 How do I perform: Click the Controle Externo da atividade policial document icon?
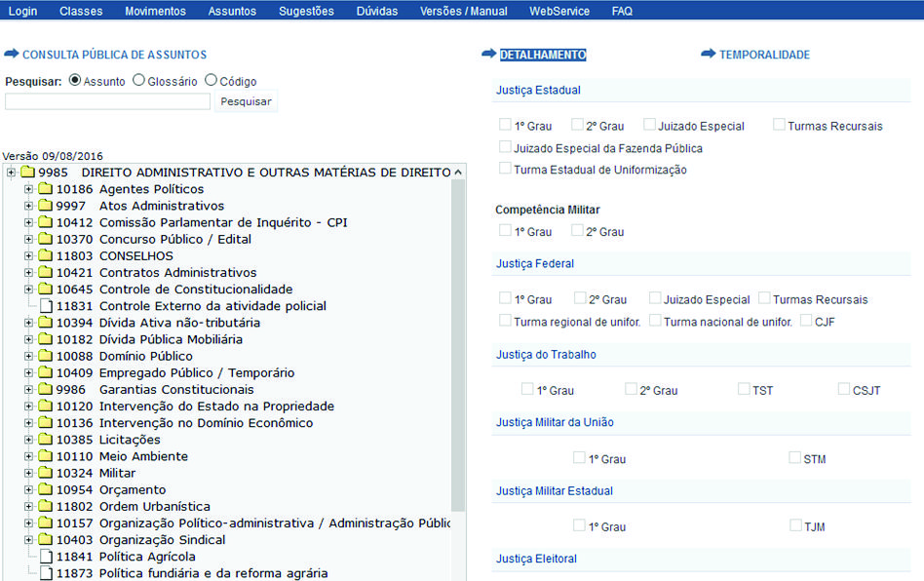pos(46,306)
